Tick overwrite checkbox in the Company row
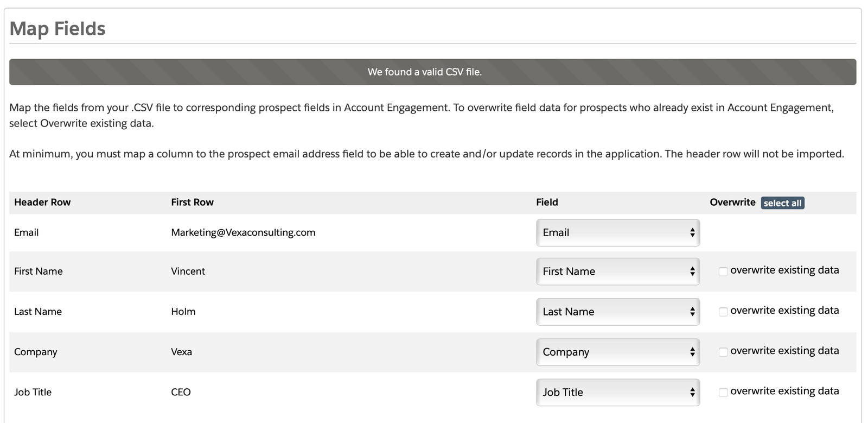868x423 pixels. click(723, 352)
